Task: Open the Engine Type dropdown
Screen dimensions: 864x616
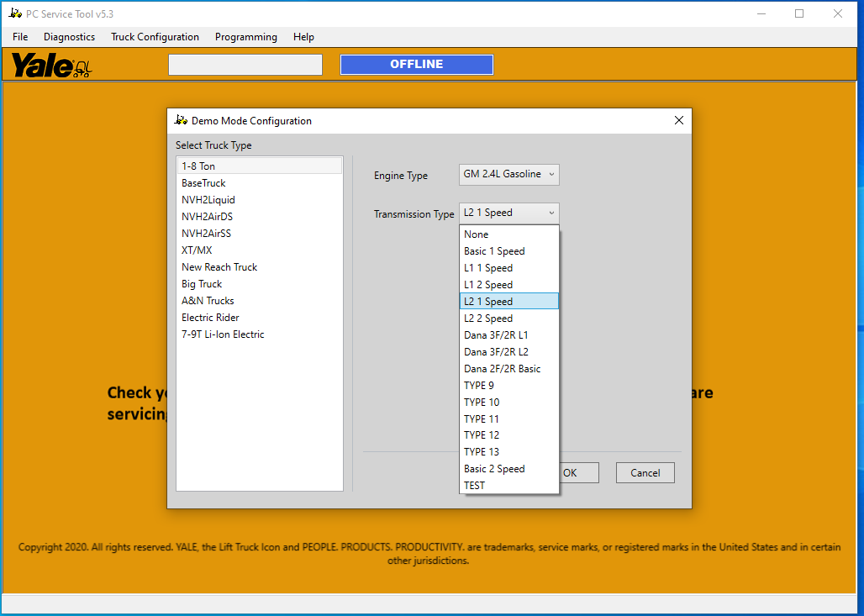Action: pyautogui.click(x=508, y=175)
